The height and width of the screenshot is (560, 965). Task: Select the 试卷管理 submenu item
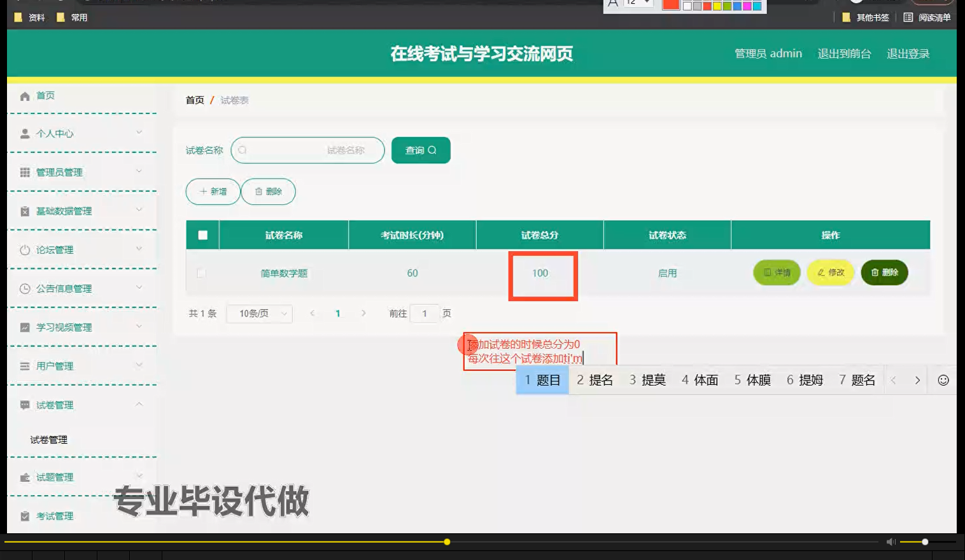coord(47,439)
